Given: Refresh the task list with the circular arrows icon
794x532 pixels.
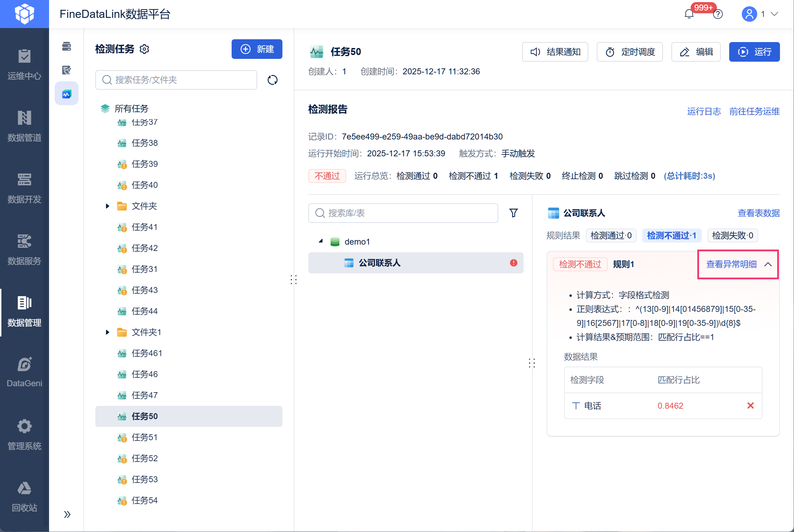Looking at the screenshot, I should click(273, 80).
